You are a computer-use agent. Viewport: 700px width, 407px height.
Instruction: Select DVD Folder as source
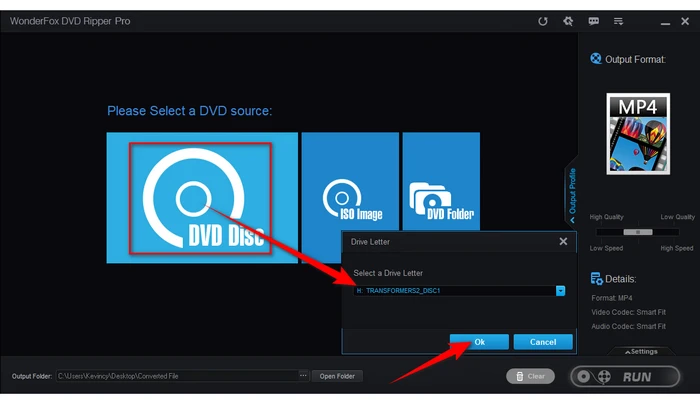[441, 181]
